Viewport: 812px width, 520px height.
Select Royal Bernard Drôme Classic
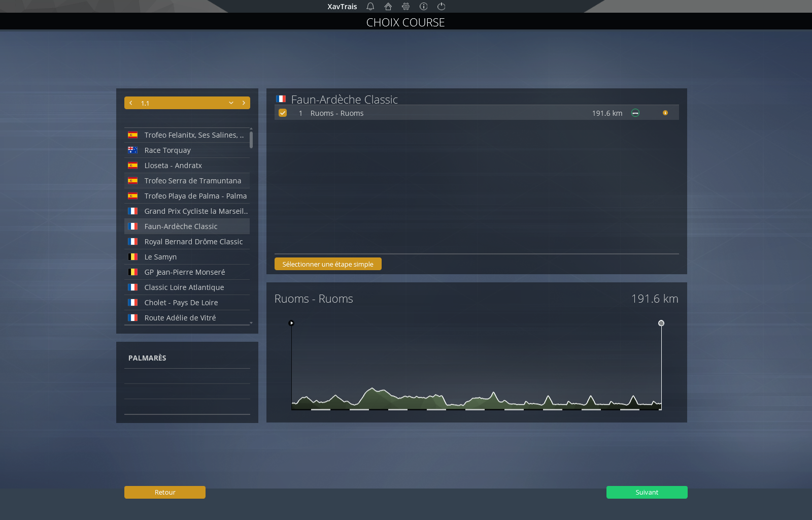coord(187,242)
